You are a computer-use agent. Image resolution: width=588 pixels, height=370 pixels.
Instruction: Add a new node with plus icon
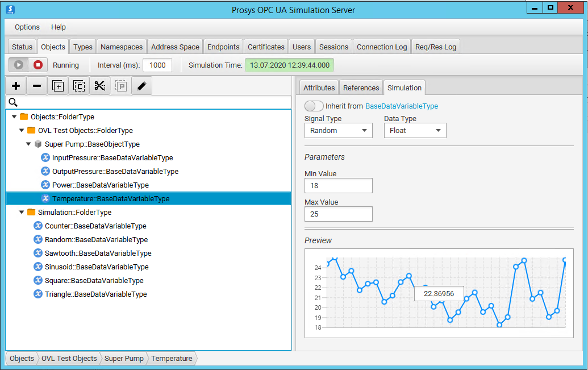click(16, 86)
